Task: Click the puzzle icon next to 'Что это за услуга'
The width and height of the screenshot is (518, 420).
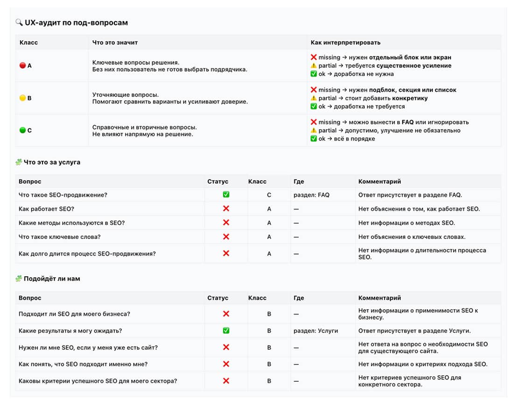Action: [x=19, y=162]
